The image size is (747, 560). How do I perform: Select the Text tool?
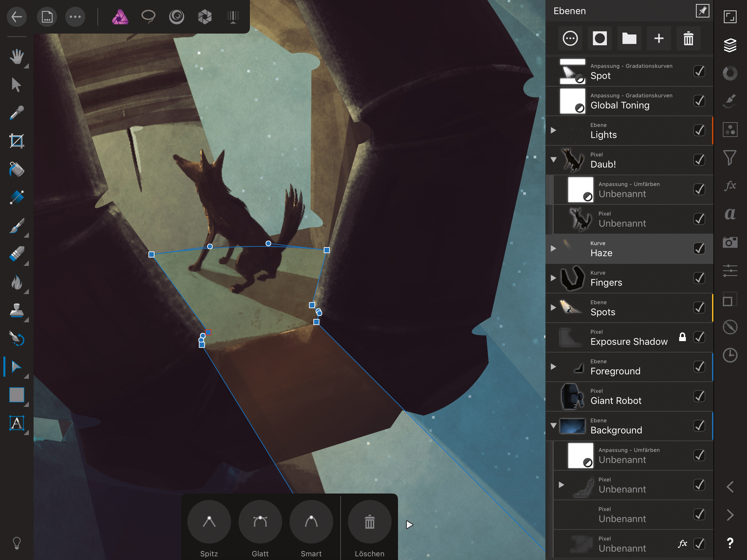point(16,423)
